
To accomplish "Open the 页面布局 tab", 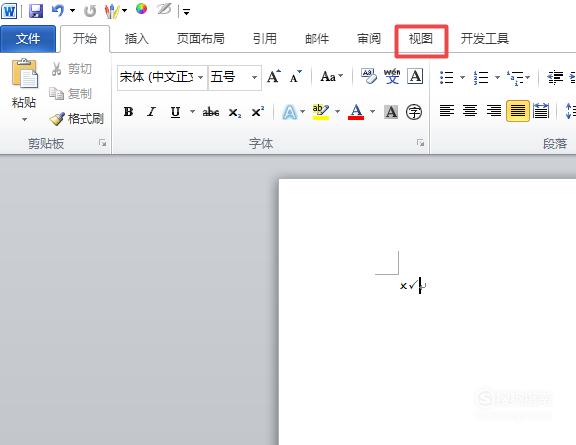I will (x=201, y=39).
